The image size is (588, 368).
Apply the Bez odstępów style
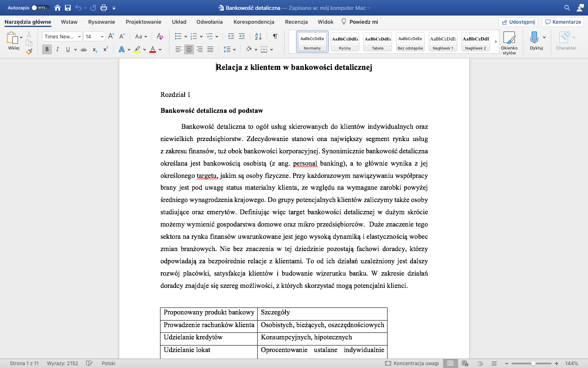point(410,42)
